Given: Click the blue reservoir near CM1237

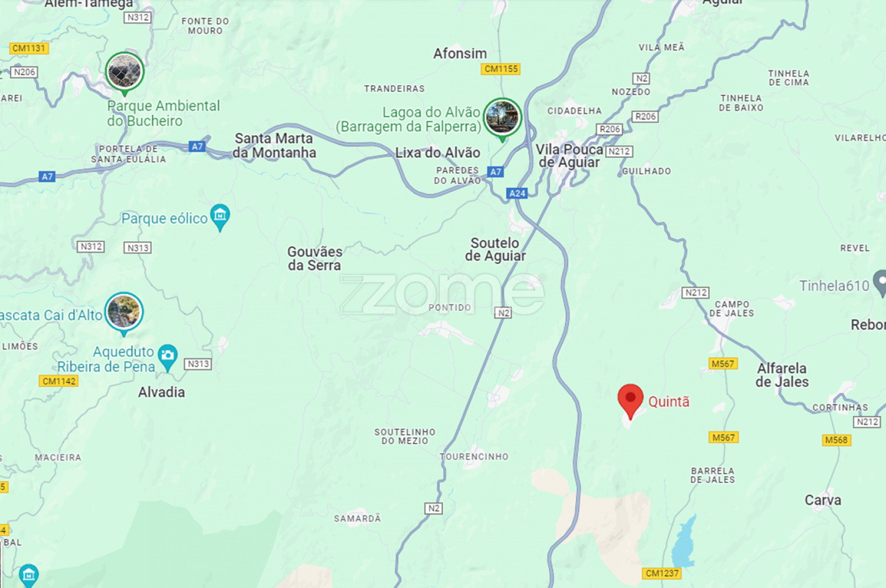Looking at the screenshot, I should tap(683, 541).
